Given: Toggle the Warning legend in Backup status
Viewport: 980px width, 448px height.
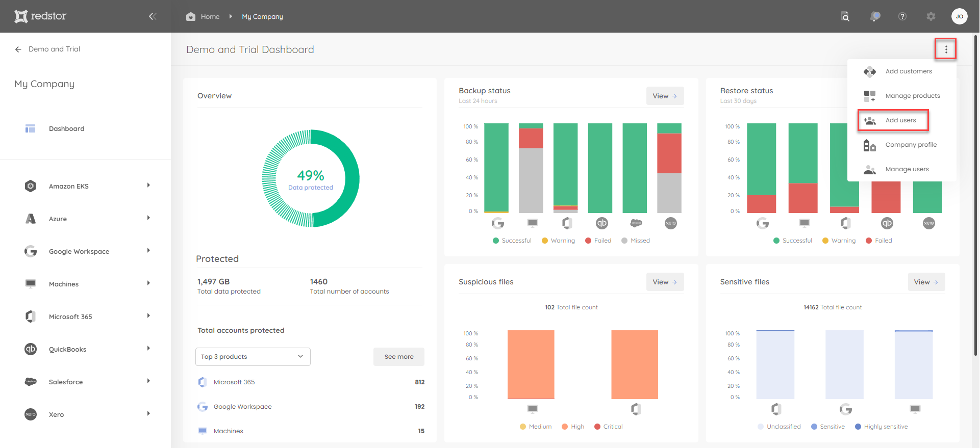Looking at the screenshot, I should click(x=558, y=241).
